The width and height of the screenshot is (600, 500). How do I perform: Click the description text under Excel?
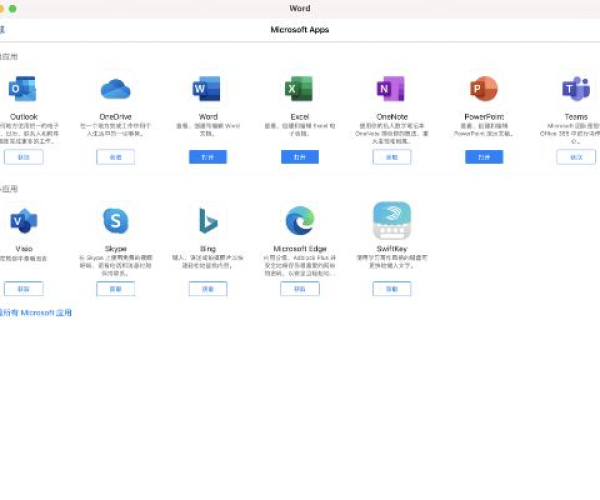click(x=300, y=130)
